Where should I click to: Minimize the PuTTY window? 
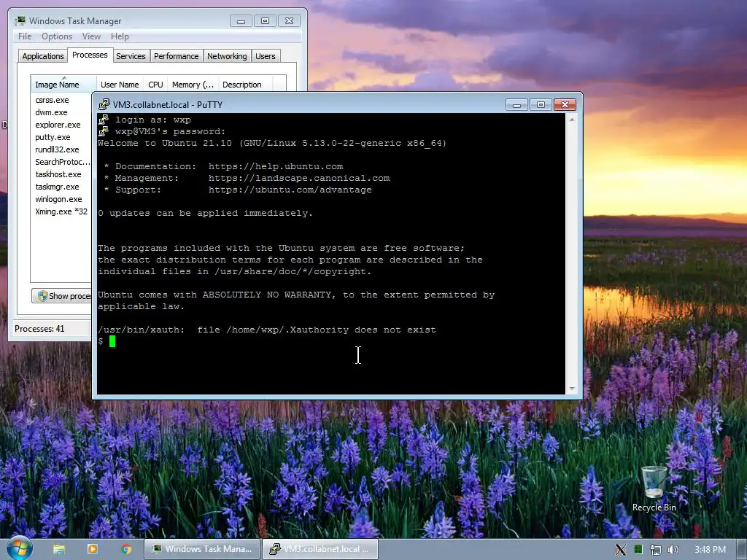pyautogui.click(x=516, y=104)
